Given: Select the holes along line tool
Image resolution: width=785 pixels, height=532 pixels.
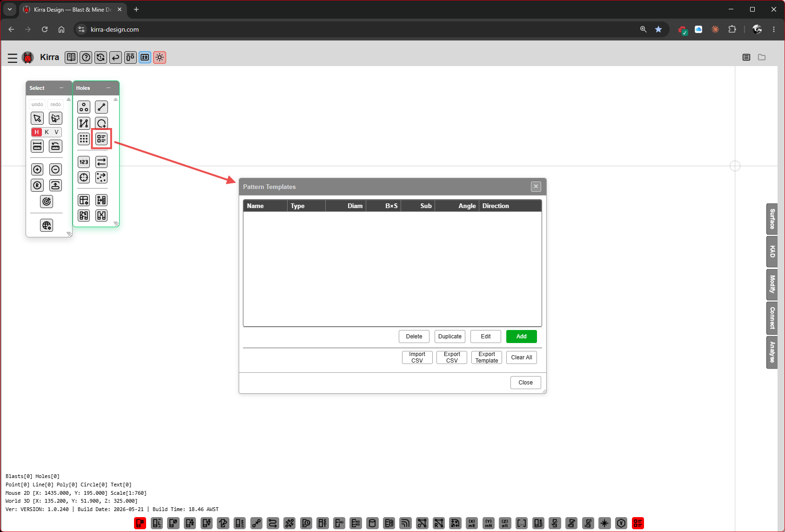Looking at the screenshot, I should click(101, 107).
